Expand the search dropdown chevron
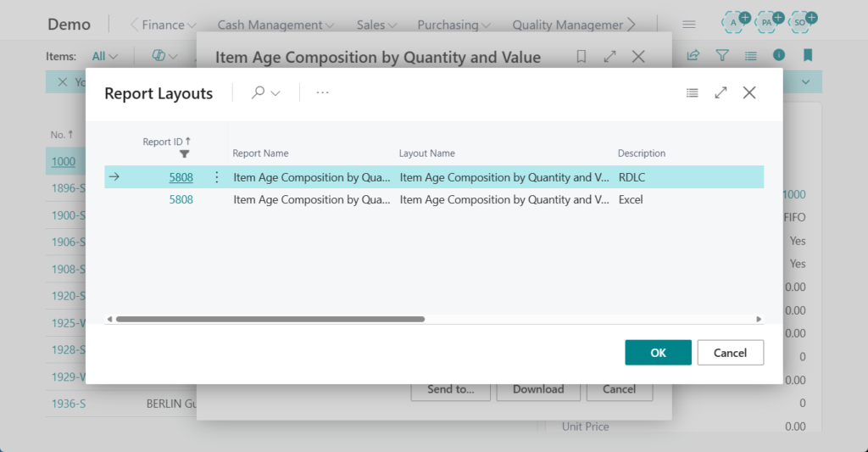The image size is (868, 452). click(x=275, y=93)
